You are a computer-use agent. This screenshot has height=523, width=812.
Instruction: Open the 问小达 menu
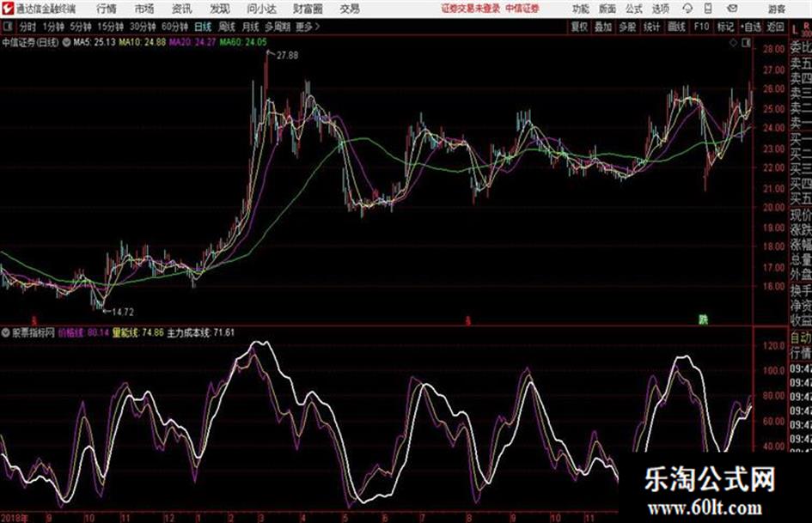coord(261,9)
